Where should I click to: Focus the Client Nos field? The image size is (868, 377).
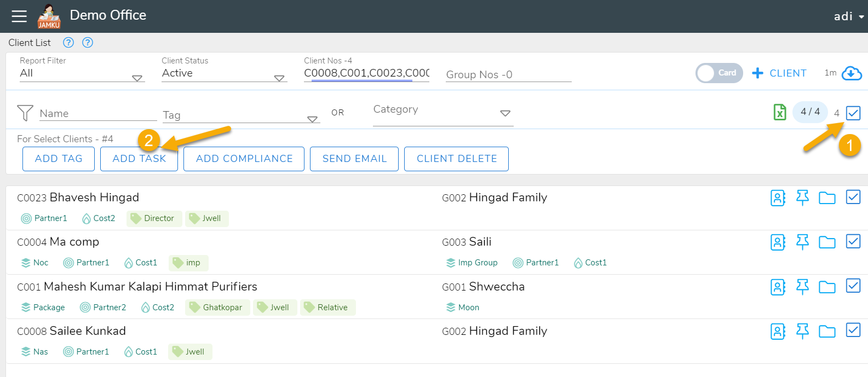pyautogui.click(x=366, y=73)
